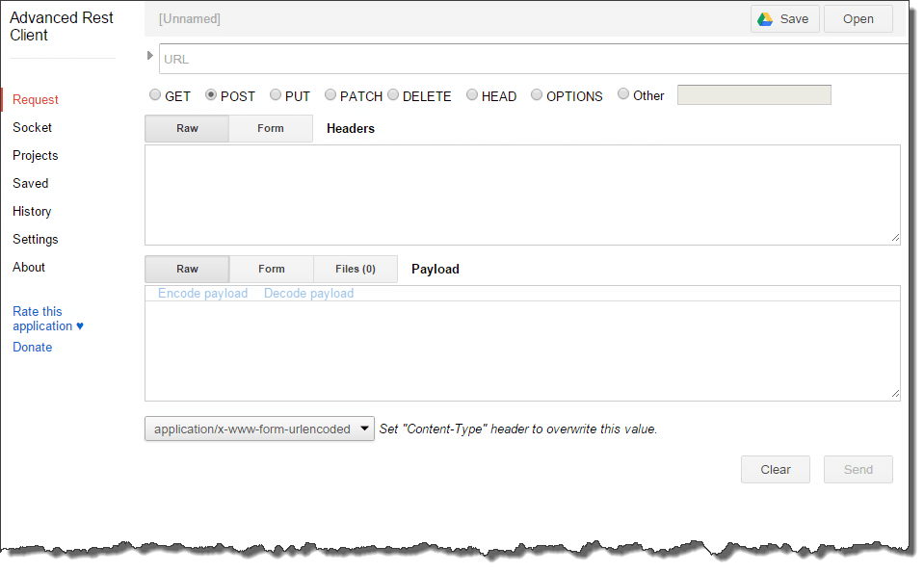Click the Payload textarea resize grip
This screenshot has height=572, width=924.
click(x=895, y=394)
